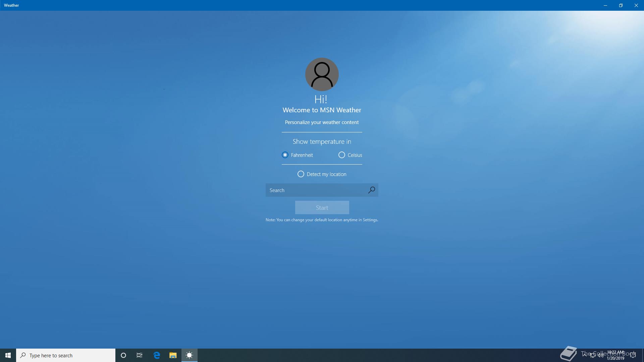Select the Fahrenheit temperature option

point(297,155)
